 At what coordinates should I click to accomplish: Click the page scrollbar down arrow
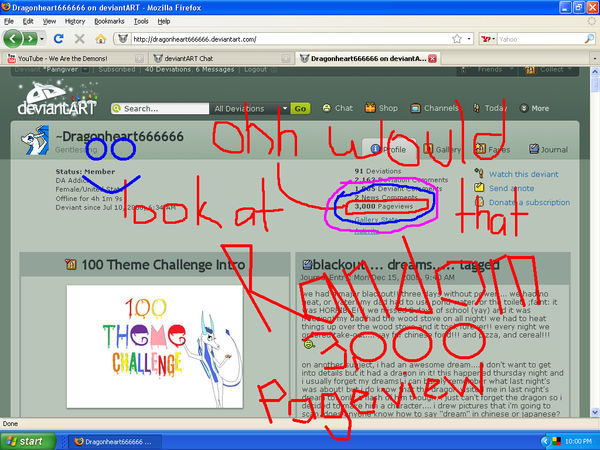pyautogui.click(x=595, y=412)
